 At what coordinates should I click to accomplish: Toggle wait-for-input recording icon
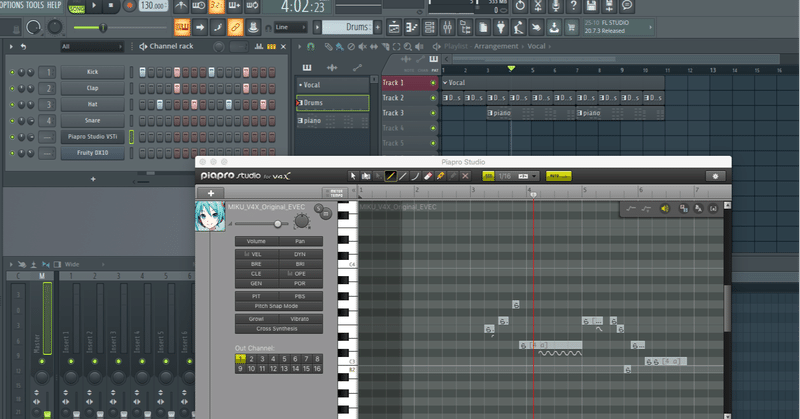click(198, 6)
